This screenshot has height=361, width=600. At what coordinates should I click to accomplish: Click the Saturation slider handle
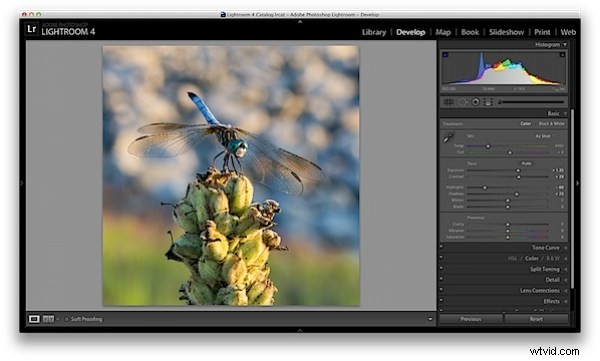pos(508,237)
